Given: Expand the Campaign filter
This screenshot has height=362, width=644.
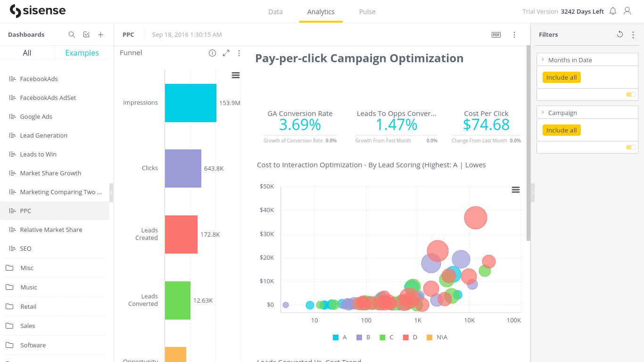Looking at the screenshot, I should click(543, 113).
